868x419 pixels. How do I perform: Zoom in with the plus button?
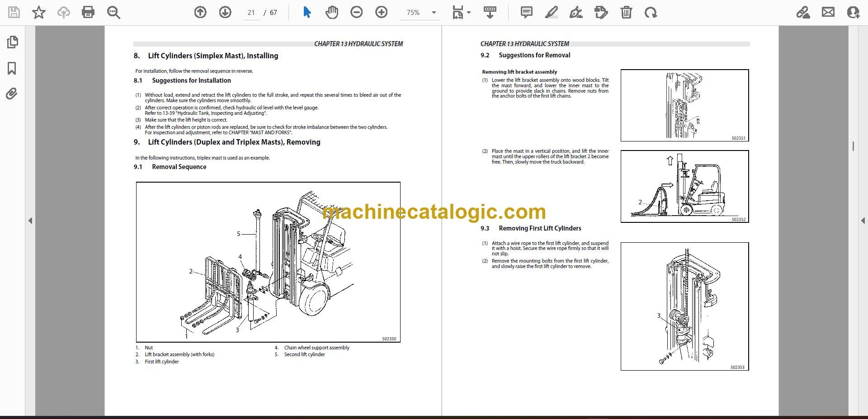382,13
